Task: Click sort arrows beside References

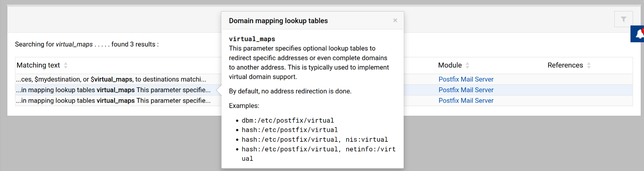Action: click(x=589, y=65)
